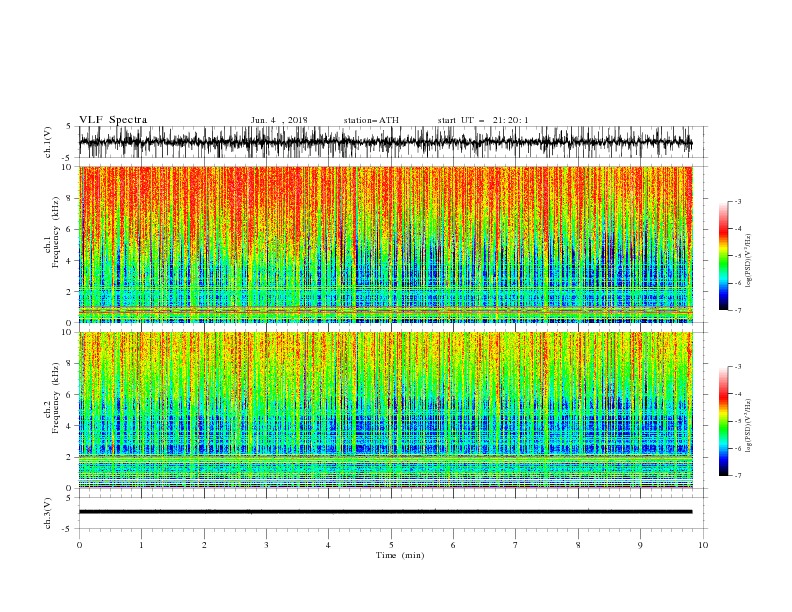Click the "-5" tick on ch.1(V) axis
Screen dimensions: 792x612
click(x=68, y=158)
